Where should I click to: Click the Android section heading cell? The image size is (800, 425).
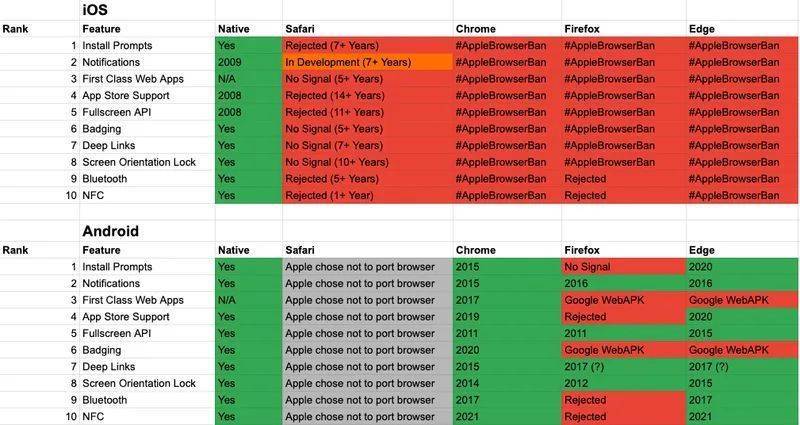pos(147,231)
